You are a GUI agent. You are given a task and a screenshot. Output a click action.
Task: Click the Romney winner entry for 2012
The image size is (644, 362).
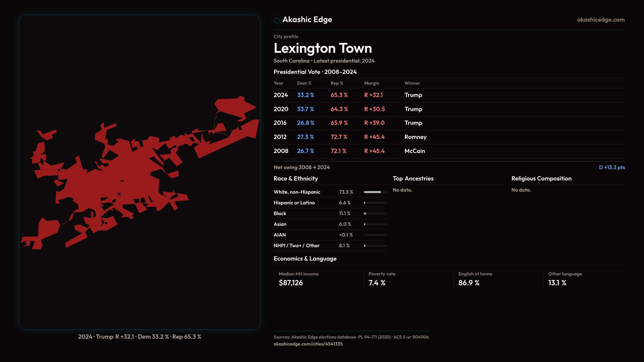click(x=415, y=137)
